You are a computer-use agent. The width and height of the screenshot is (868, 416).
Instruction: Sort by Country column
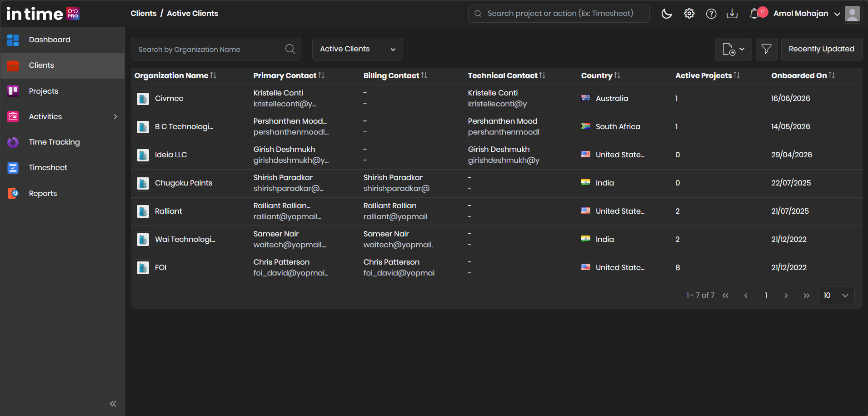tap(601, 75)
